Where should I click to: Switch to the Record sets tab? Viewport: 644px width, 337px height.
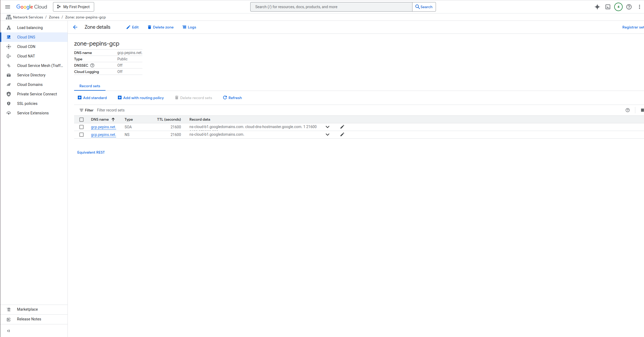pyautogui.click(x=89, y=86)
